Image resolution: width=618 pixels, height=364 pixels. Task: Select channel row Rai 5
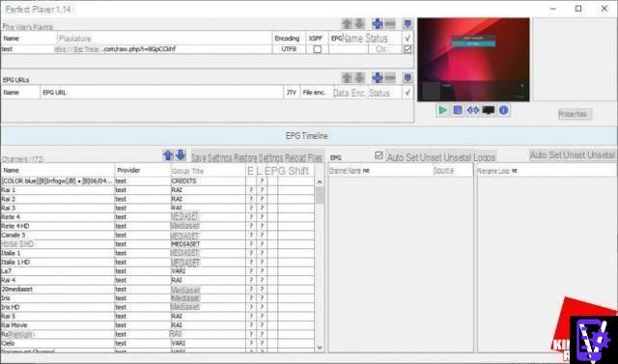coord(157,316)
